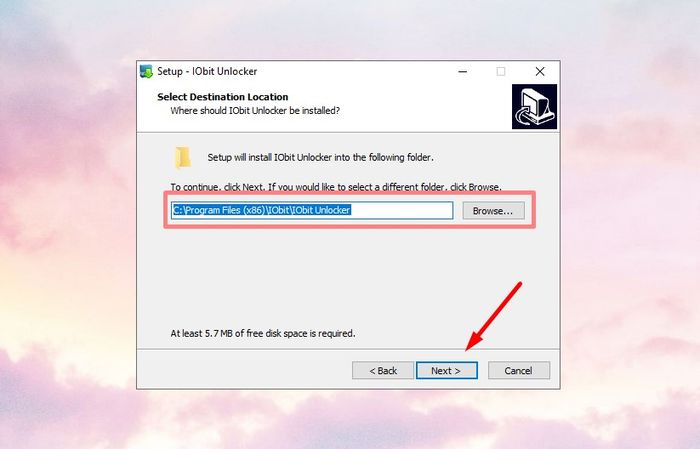Click "Where should IObit Unlocker be installed?" text

pyautogui.click(x=255, y=111)
